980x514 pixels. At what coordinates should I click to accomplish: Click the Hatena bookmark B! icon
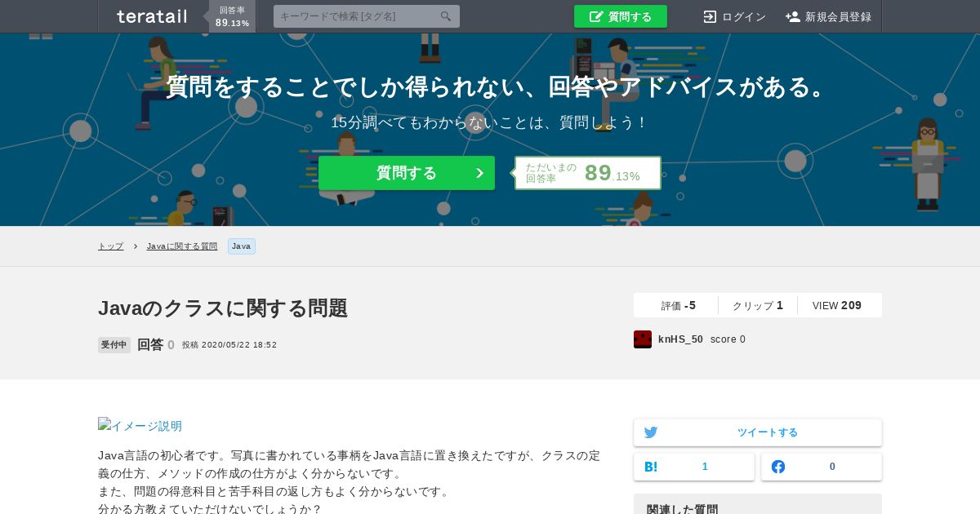pos(651,467)
